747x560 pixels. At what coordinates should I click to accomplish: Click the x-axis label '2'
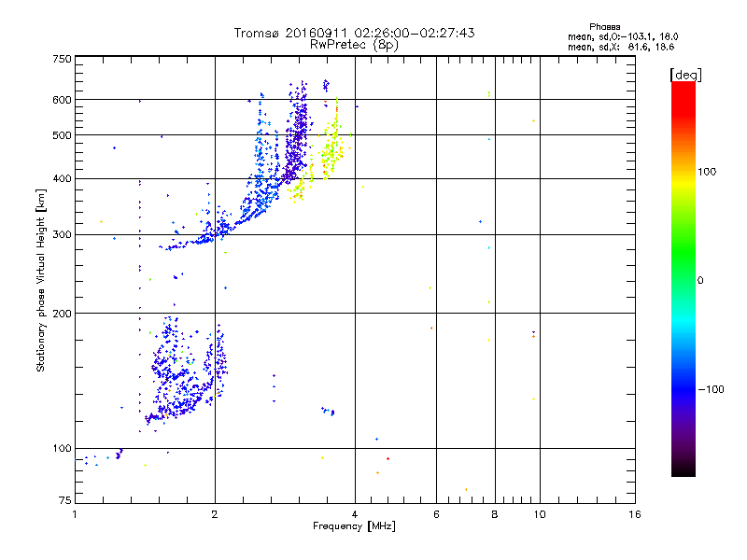215,514
